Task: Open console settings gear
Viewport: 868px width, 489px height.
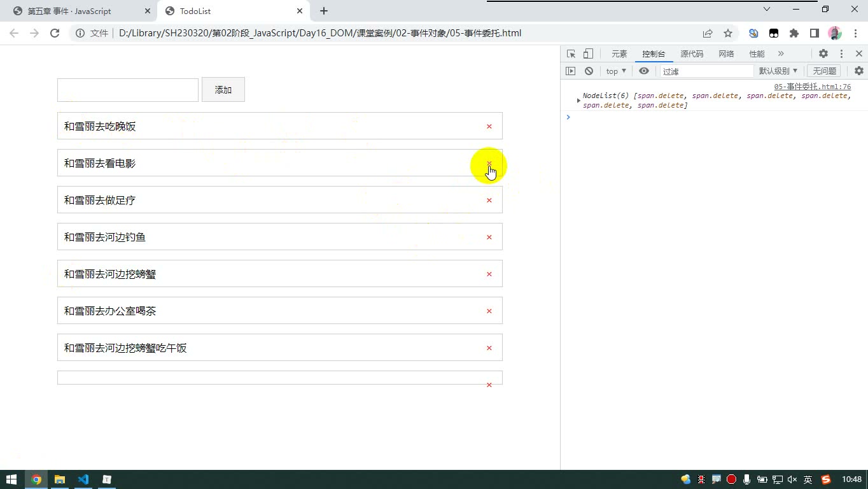Action: point(859,71)
